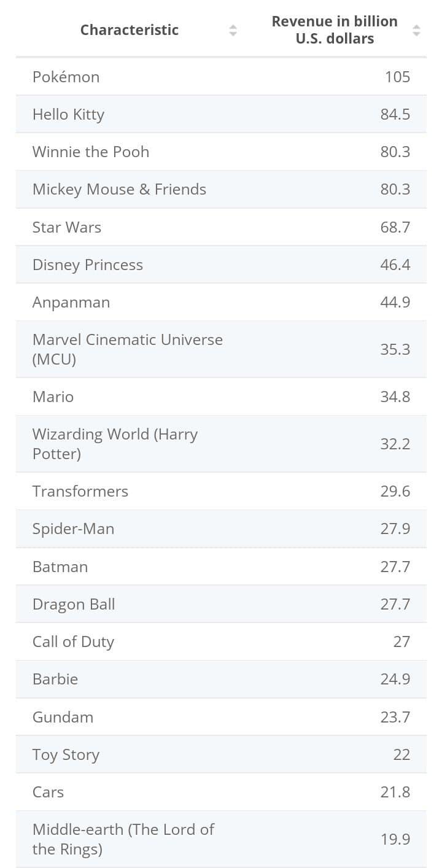Click Mickey Mouse & Friends row
The image size is (442, 868).
(119, 190)
